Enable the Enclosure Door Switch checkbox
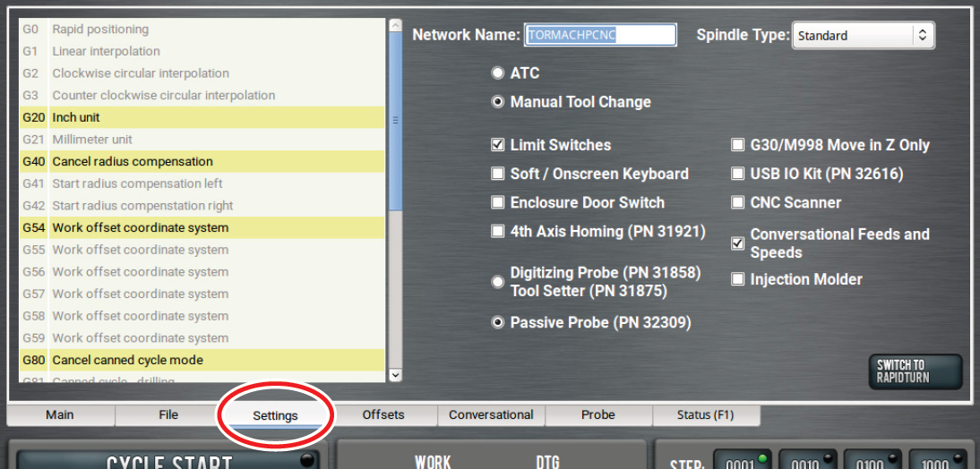 tap(498, 202)
